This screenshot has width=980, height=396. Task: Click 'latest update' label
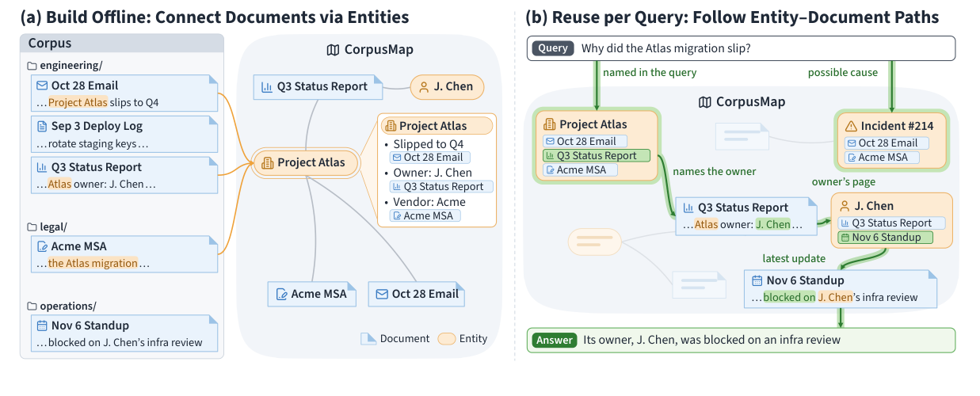tap(795, 258)
